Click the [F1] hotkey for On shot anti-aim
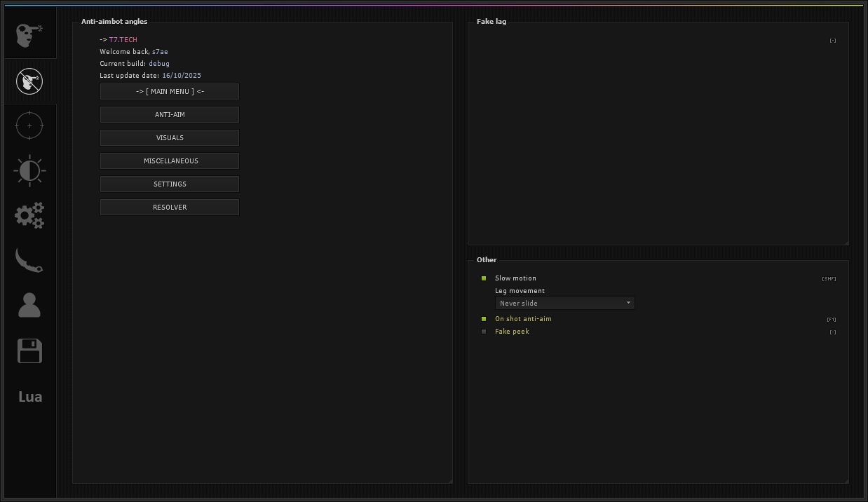Image resolution: width=868 pixels, height=502 pixels. [x=832, y=320]
